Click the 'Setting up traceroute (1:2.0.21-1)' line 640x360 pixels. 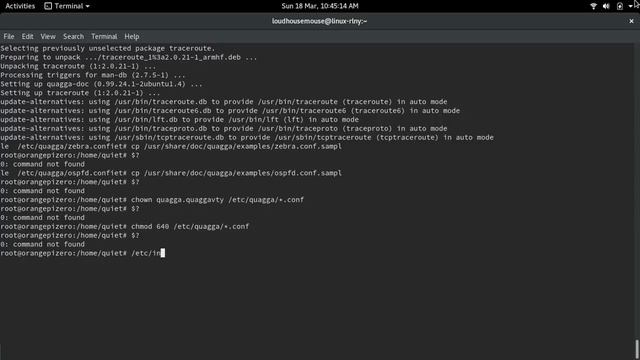(80, 93)
